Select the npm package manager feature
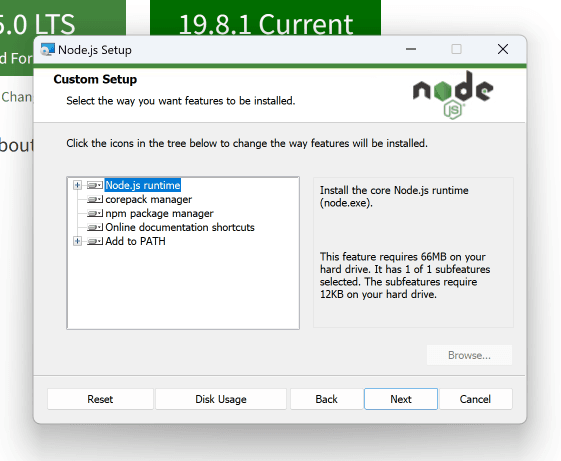The height and width of the screenshot is (461, 561). (159, 213)
